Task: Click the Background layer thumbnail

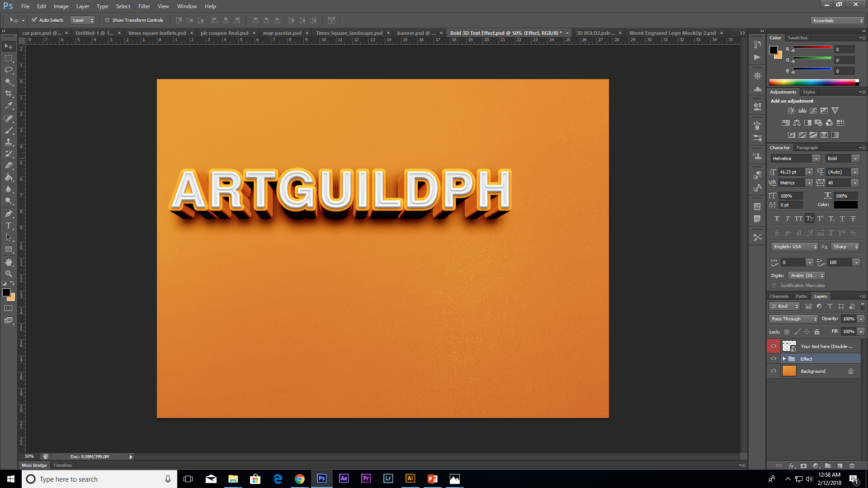Action: (x=789, y=371)
